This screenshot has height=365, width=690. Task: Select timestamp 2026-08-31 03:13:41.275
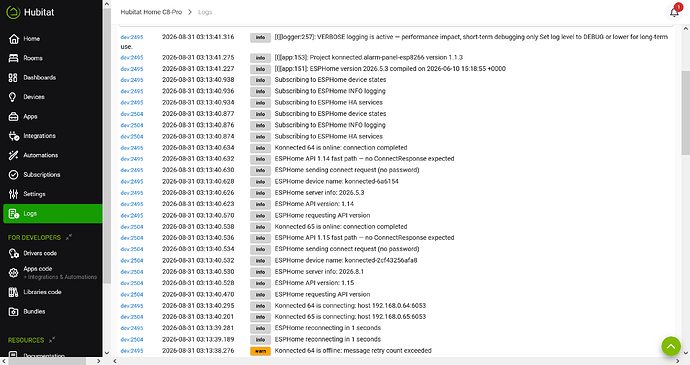(198, 58)
